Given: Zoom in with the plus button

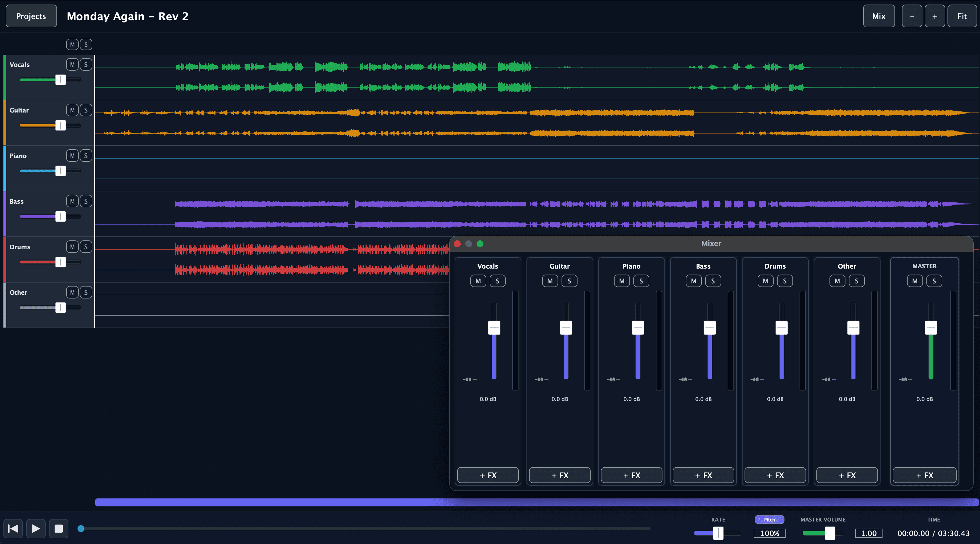Looking at the screenshot, I should 935,16.
